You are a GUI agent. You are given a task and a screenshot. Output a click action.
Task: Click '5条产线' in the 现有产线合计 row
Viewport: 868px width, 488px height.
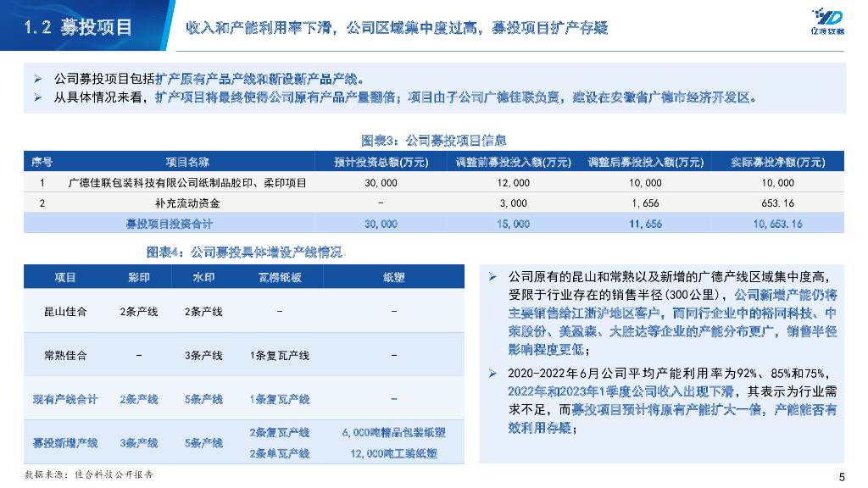point(203,399)
